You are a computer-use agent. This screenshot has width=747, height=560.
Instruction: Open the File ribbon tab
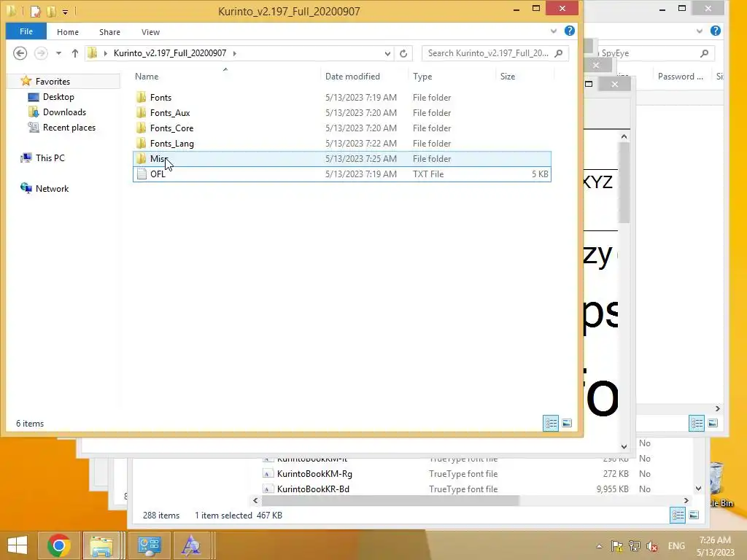pyautogui.click(x=26, y=31)
